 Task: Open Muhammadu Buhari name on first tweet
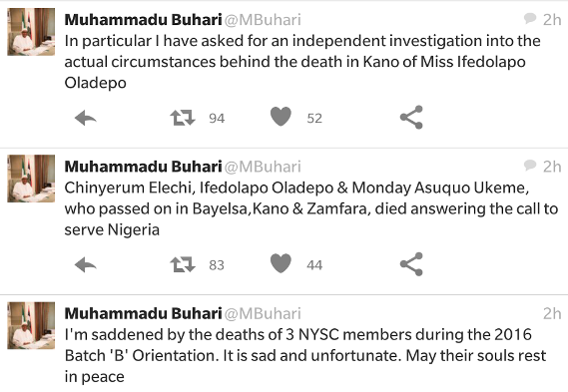point(143,20)
